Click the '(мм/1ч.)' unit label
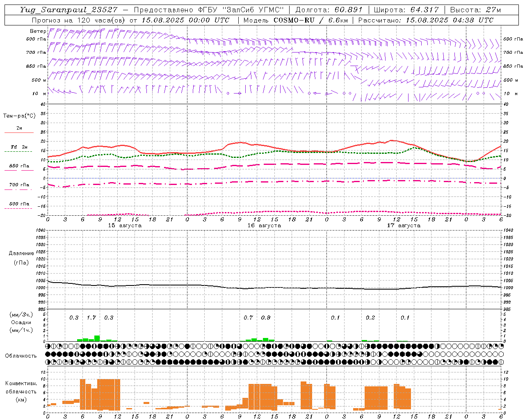 (21, 330)
